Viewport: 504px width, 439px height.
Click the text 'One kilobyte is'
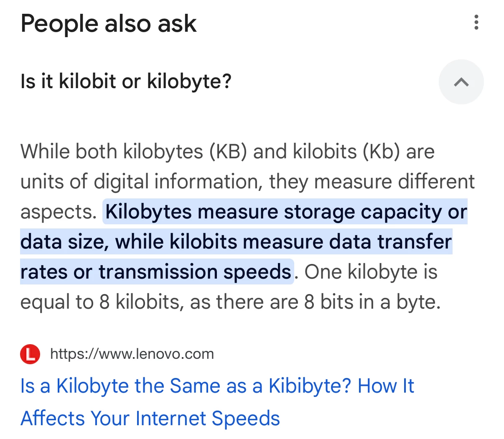click(x=371, y=272)
